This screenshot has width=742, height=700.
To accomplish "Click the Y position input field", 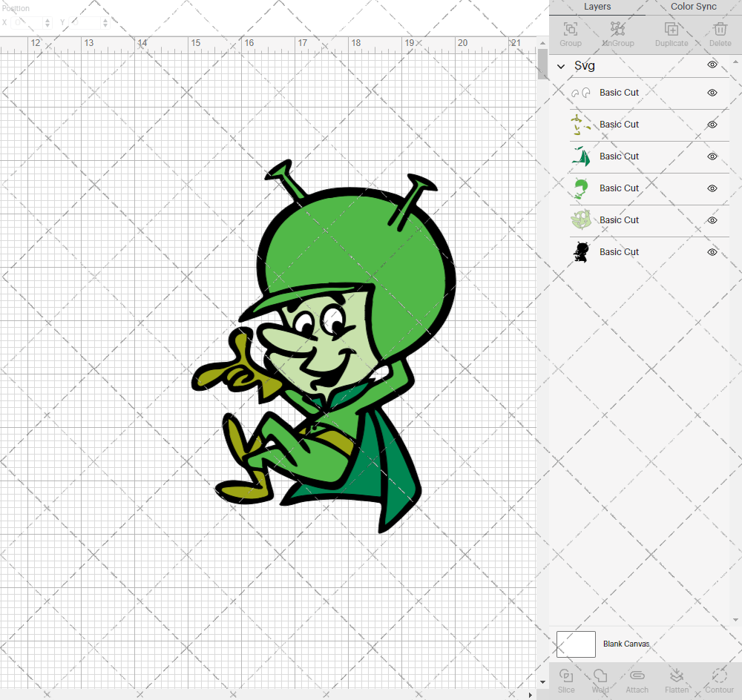I will 85,22.
